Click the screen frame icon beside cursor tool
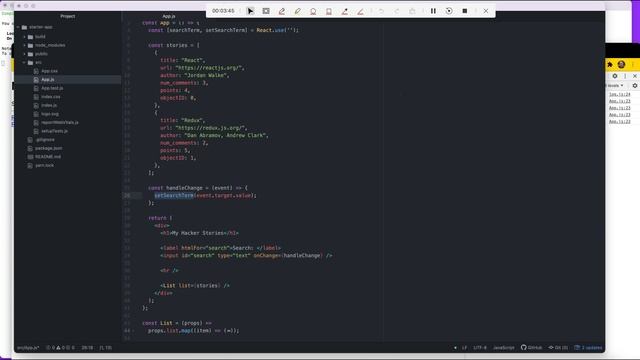 click(x=266, y=11)
